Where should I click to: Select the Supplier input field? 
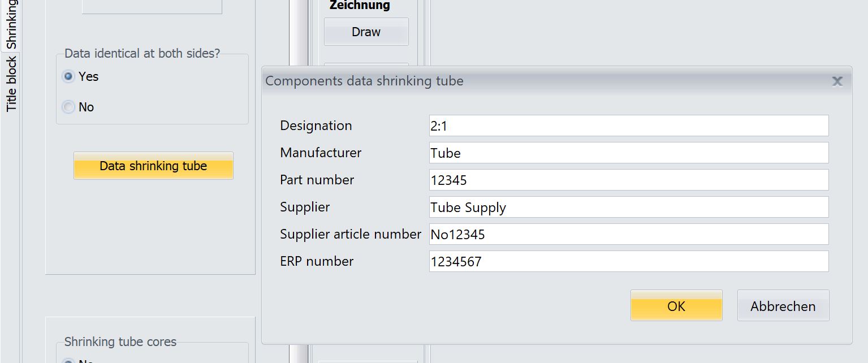[628, 207]
